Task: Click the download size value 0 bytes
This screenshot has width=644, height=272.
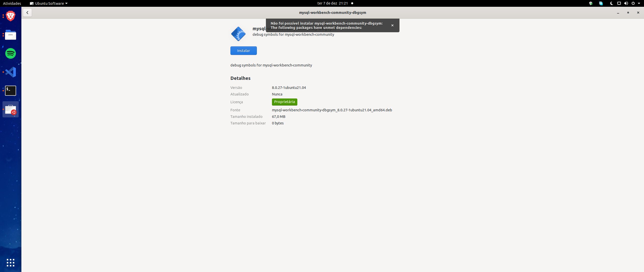Action: tap(278, 123)
